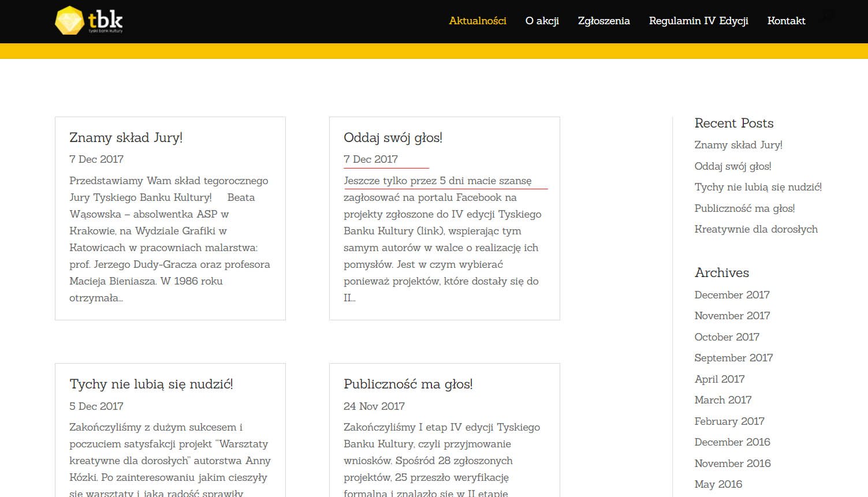The height and width of the screenshot is (497, 868).
Task: Select 'Znamy skład Jury!' under Recent Posts
Action: 738,145
